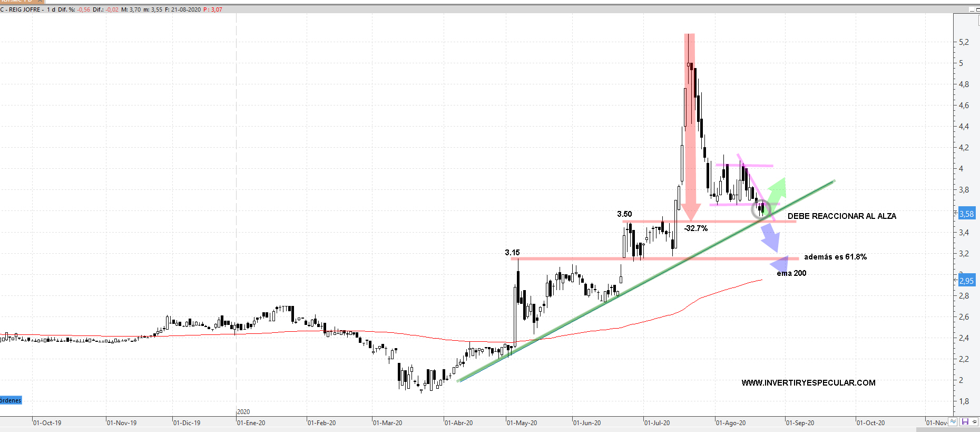Close the orange chart tab
The height and width of the screenshot is (432, 980).
(x=40, y=1)
